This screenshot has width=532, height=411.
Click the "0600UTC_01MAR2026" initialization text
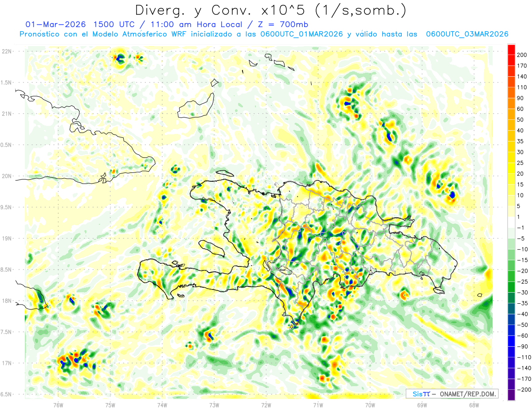coord(301,34)
